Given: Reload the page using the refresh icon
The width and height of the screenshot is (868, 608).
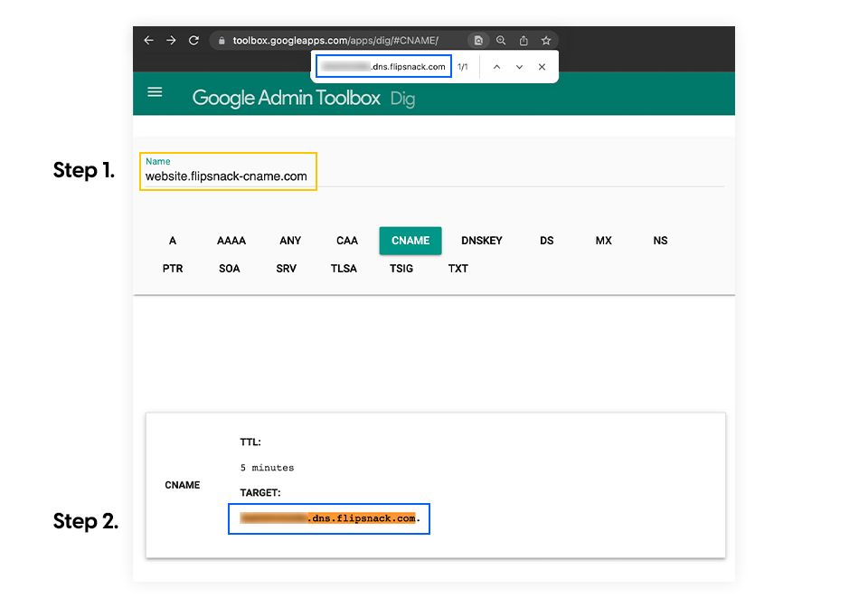Looking at the screenshot, I should pyautogui.click(x=193, y=40).
